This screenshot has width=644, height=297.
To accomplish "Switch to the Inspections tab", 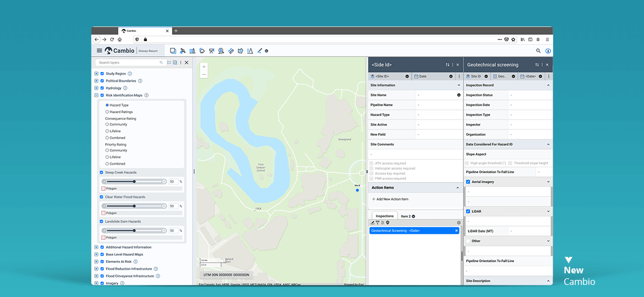I will pyautogui.click(x=385, y=216).
